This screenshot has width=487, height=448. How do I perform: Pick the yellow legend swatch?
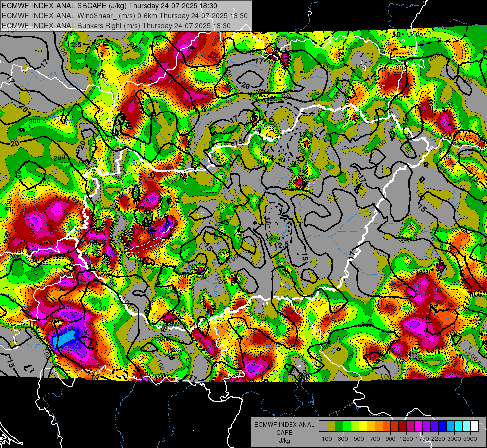tap(363, 426)
